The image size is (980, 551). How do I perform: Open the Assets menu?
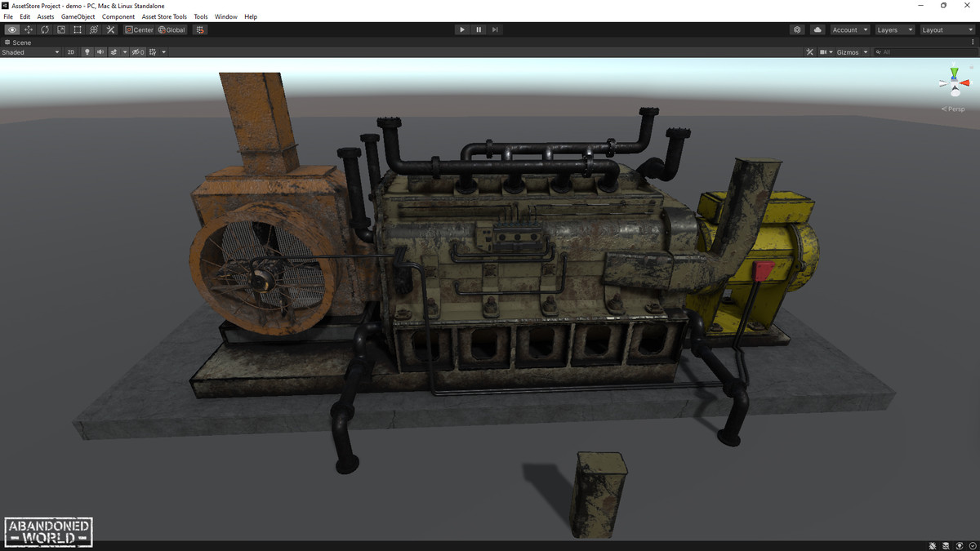click(46, 16)
